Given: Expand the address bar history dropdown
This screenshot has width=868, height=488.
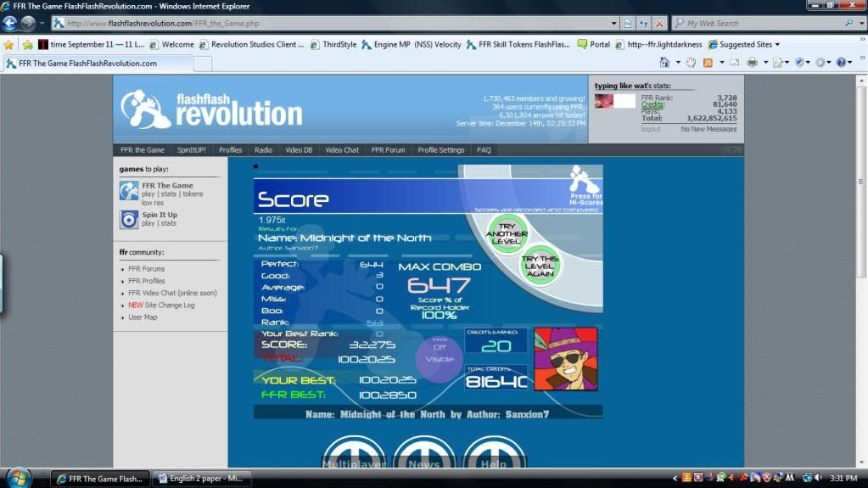Looking at the screenshot, I should (613, 23).
